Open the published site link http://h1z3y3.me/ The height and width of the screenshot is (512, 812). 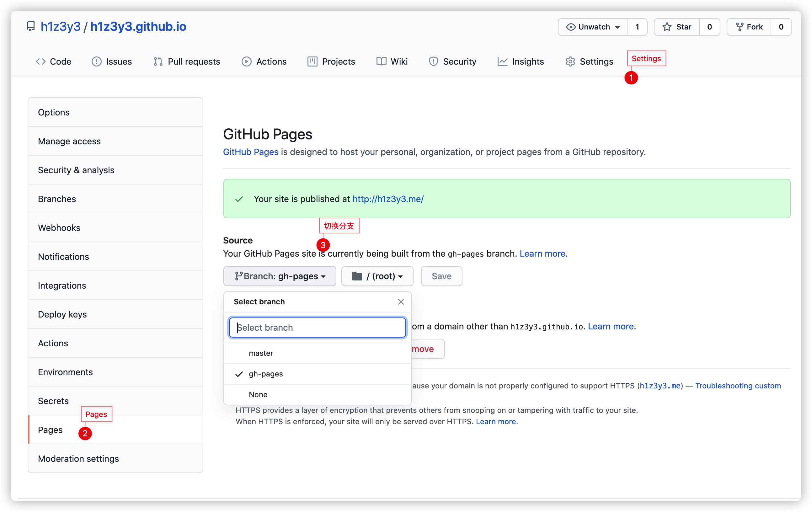pyautogui.click(x=388, y=199)
